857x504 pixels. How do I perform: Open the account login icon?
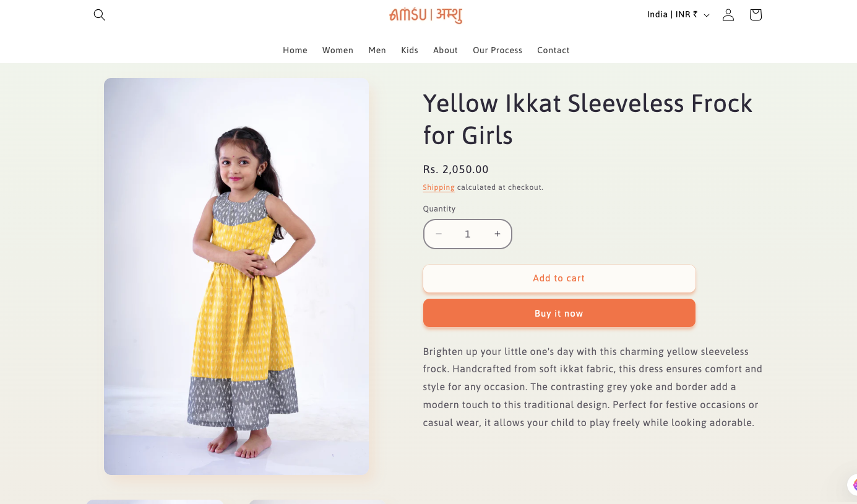tap(728, 15)
